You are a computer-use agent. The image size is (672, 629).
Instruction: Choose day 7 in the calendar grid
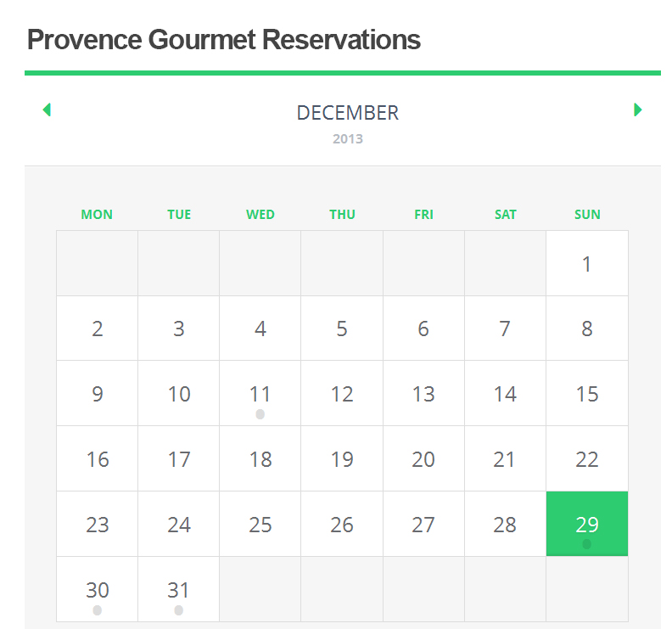[505, 329]
